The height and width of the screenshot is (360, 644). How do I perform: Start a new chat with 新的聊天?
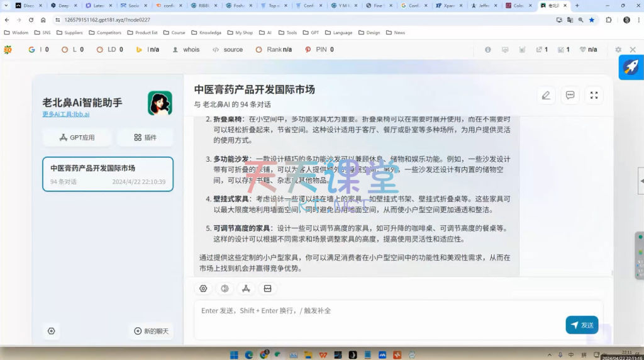pos(151,331)
